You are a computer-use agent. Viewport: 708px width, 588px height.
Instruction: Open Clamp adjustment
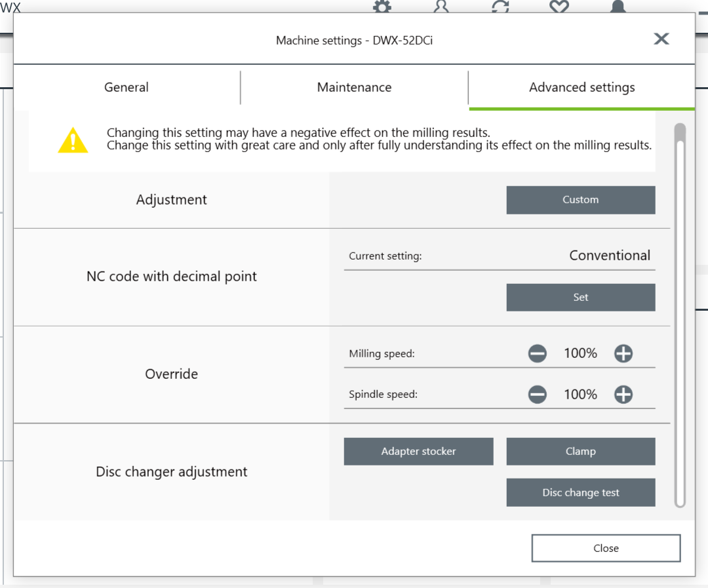(x=581, y=451)
